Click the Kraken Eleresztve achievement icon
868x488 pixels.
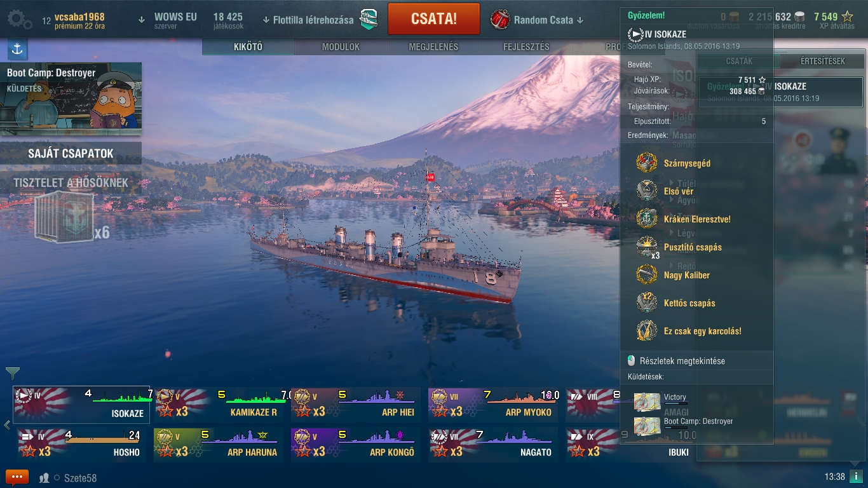pyautogui.click(x=647, y=219)
